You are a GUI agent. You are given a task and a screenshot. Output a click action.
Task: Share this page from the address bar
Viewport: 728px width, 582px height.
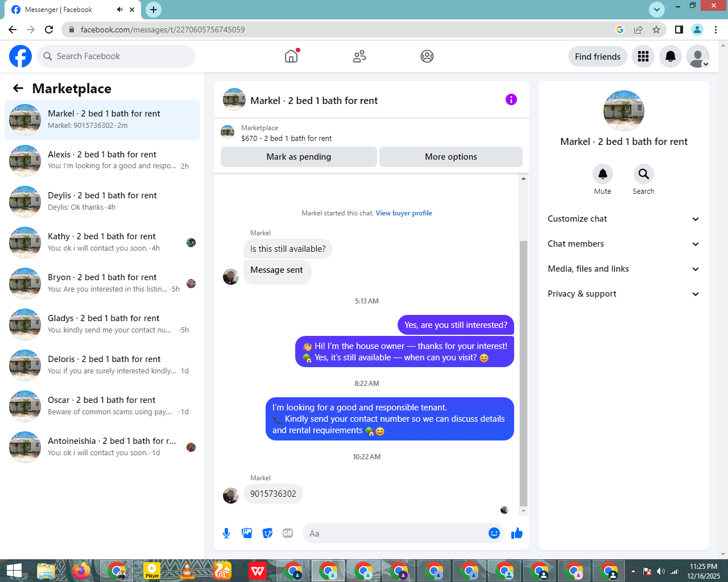pos(638,30)
